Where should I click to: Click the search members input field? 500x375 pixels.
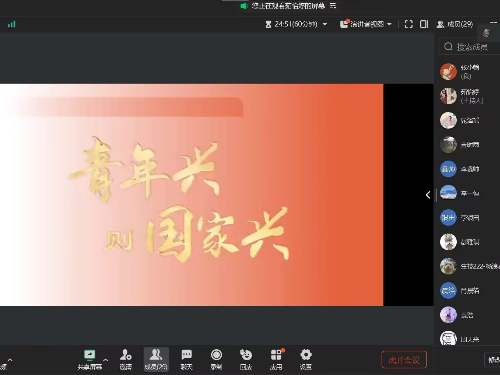tap(471, 47)
